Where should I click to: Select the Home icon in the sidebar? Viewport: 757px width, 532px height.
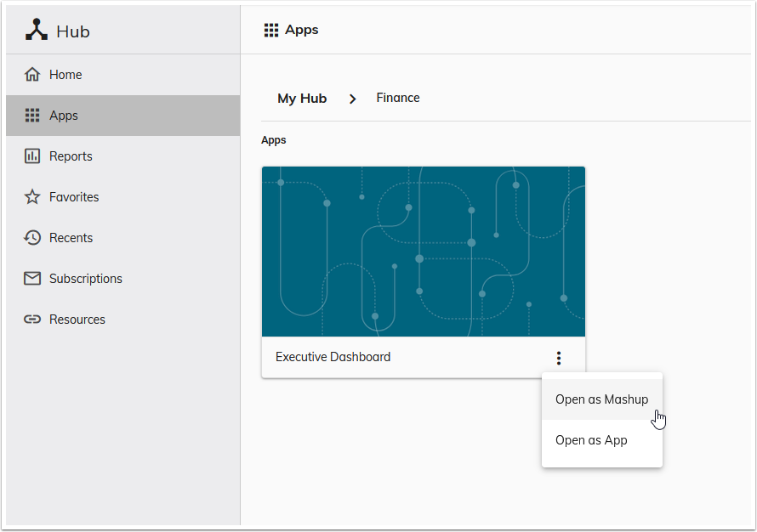[33, 74]
